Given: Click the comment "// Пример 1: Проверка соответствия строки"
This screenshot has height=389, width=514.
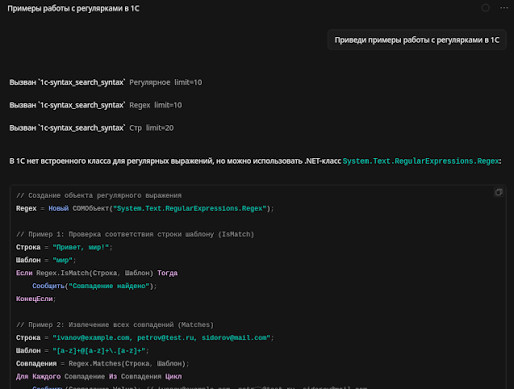Looking at the screenshot, I should pos(135,234).
